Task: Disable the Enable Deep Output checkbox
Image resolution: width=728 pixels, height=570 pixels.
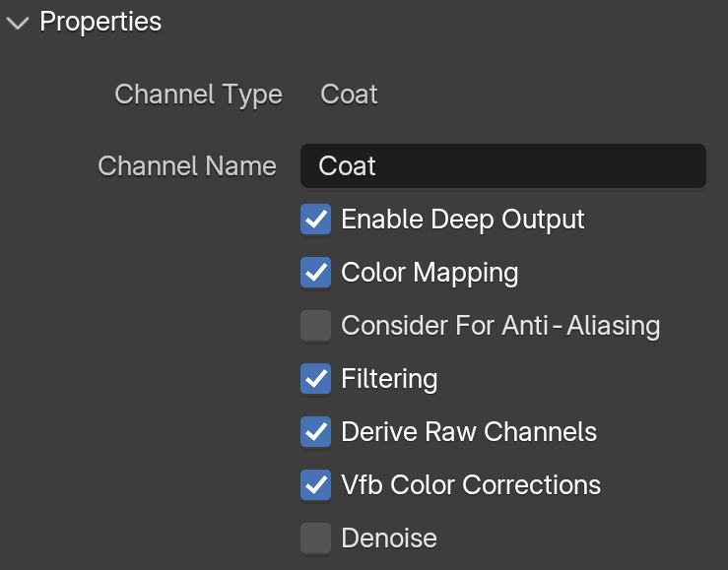Action: (x=315, y=220)
